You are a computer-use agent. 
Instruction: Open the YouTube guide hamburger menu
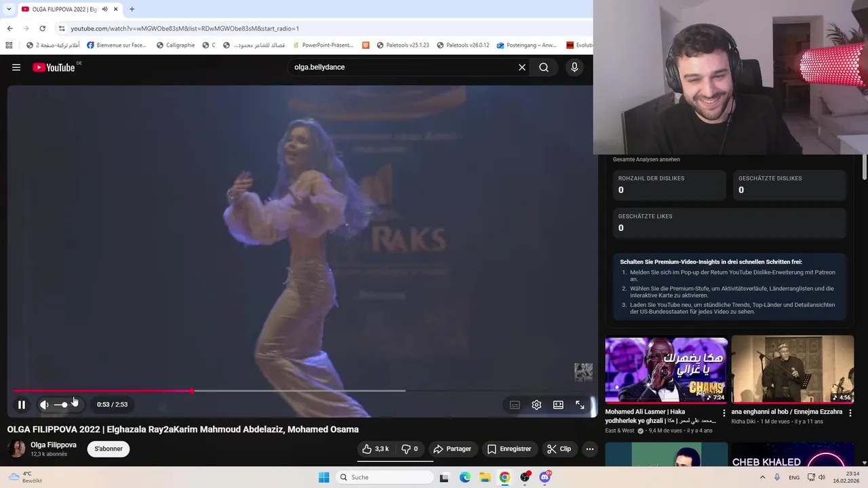click(16, 67)
